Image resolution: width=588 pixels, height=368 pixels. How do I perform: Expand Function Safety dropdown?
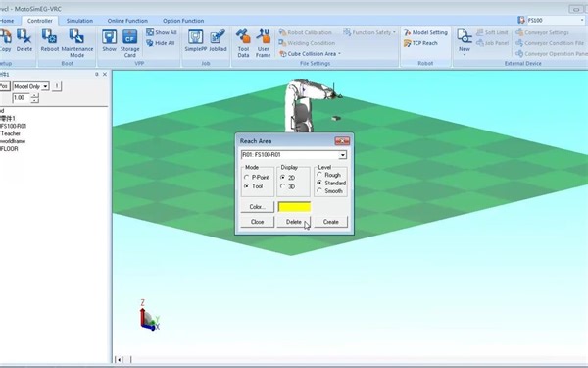394,32
